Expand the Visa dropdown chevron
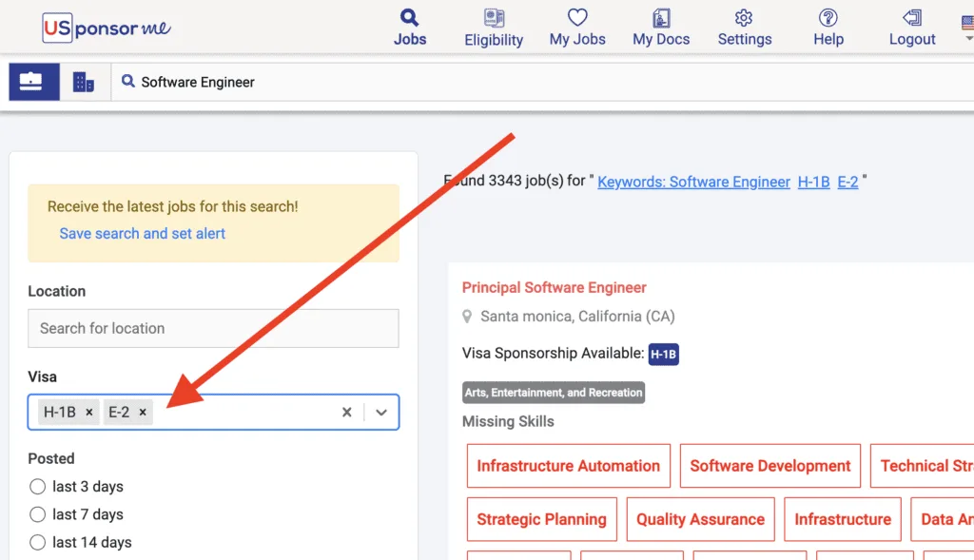 (381, 413)
